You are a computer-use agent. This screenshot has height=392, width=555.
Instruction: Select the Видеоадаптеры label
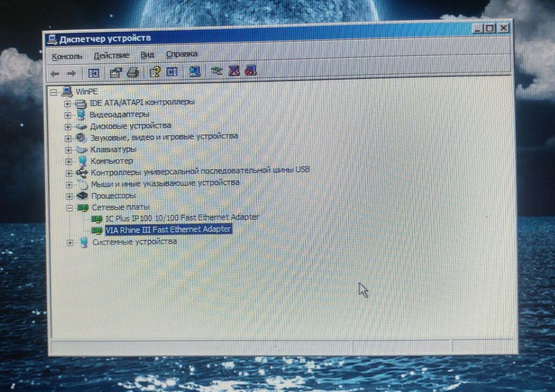pyautogui.click(x=119, y=114)
